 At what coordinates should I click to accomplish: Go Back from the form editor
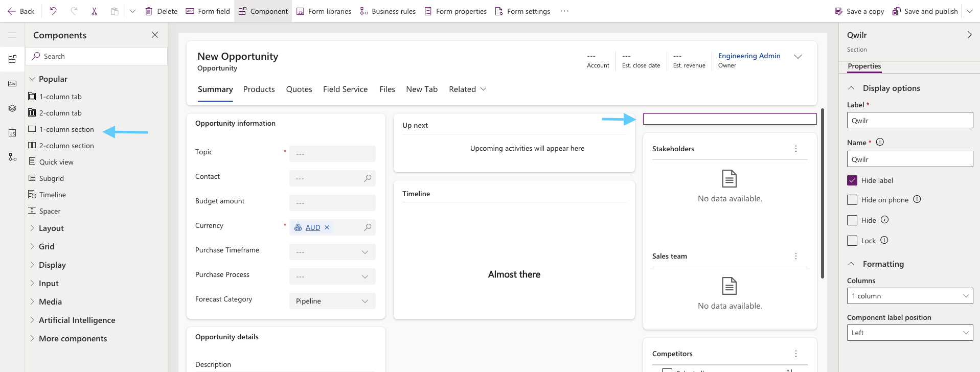coord(21,11)
